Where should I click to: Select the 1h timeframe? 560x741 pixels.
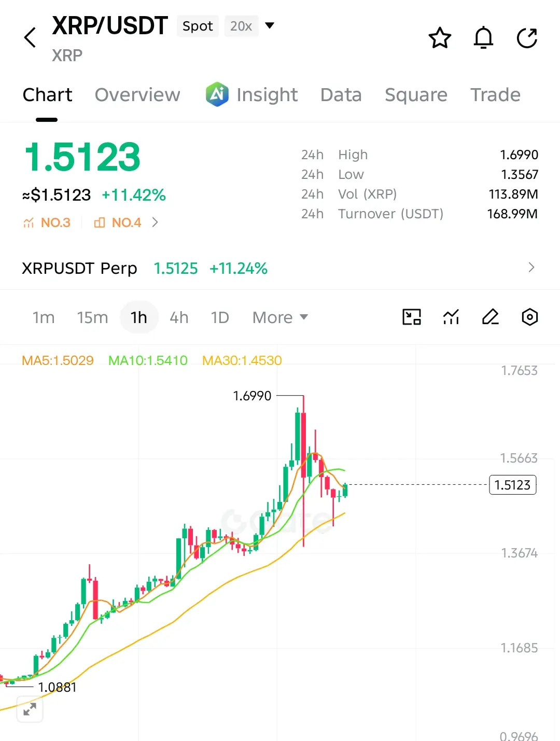[x=139, y=317]
